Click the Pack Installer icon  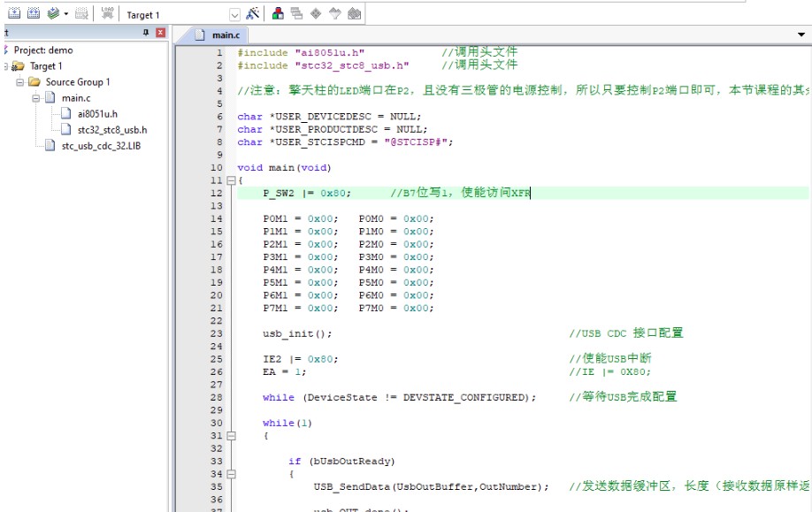pos(354,13)
